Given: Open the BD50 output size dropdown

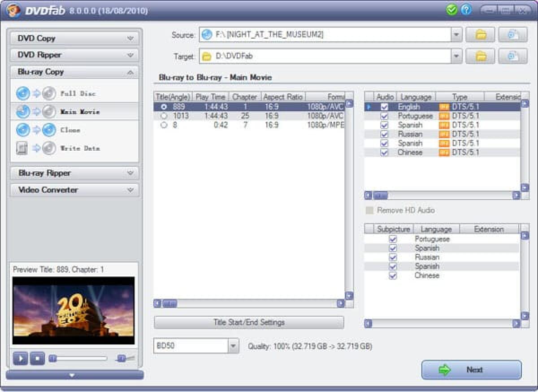Looking at the screenshot, I should pyautogui.click(x=233, y=346).
